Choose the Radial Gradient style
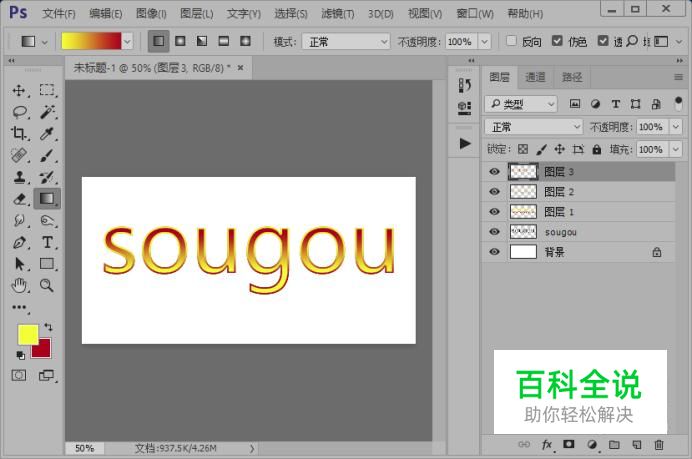Screen dimensions: 692x459 coord(180,41)
